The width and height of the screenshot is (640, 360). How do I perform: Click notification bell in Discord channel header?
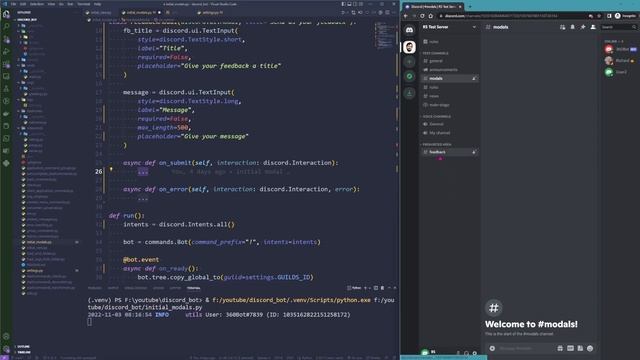[x=573, y=27]
